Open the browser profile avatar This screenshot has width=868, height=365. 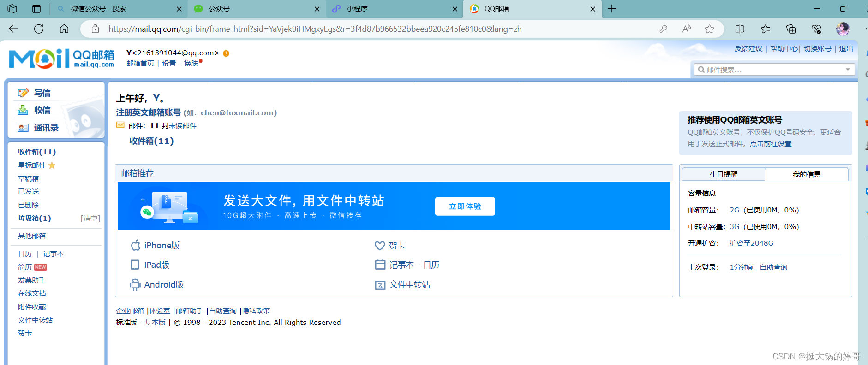coord(843,29)
